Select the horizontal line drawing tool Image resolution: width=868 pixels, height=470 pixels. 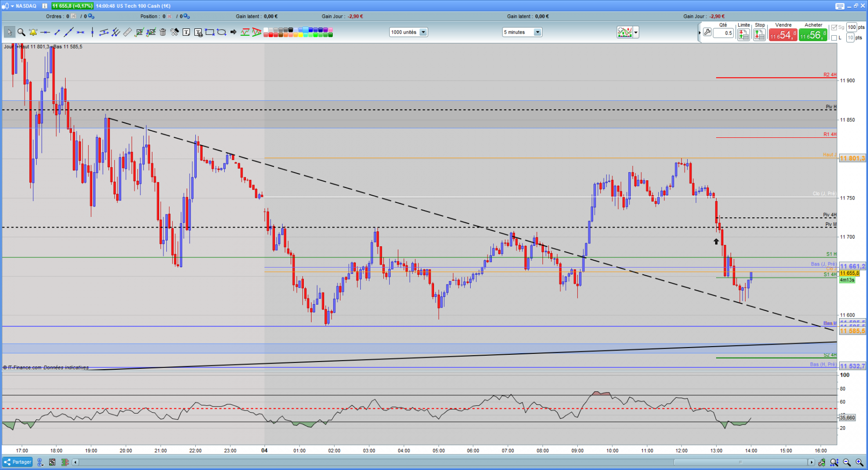[x=45, y=32]
